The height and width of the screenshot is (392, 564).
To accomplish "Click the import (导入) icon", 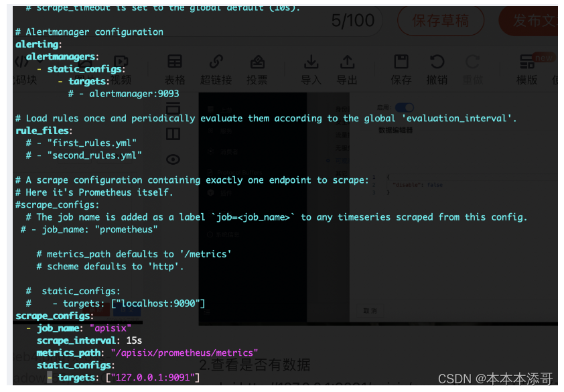I will click(x=311, y=69).
